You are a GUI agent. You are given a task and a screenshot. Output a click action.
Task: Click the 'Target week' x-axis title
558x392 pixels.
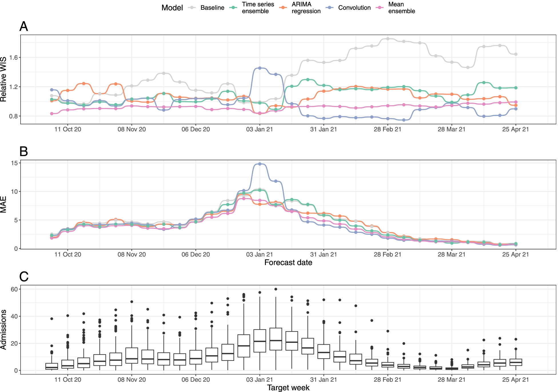click(x=288, y=388)
